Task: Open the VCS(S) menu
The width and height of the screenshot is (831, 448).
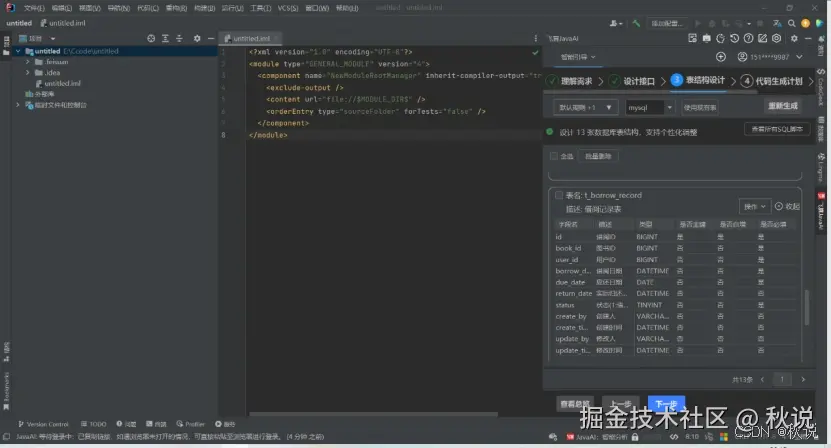Action: tap(288, 8)
